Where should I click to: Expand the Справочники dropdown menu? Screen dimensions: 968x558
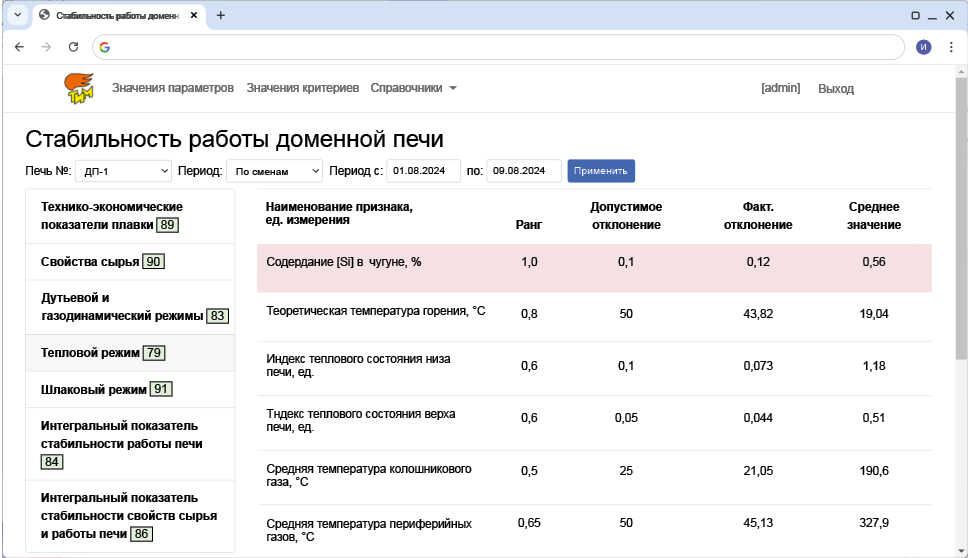pos(413,88)
